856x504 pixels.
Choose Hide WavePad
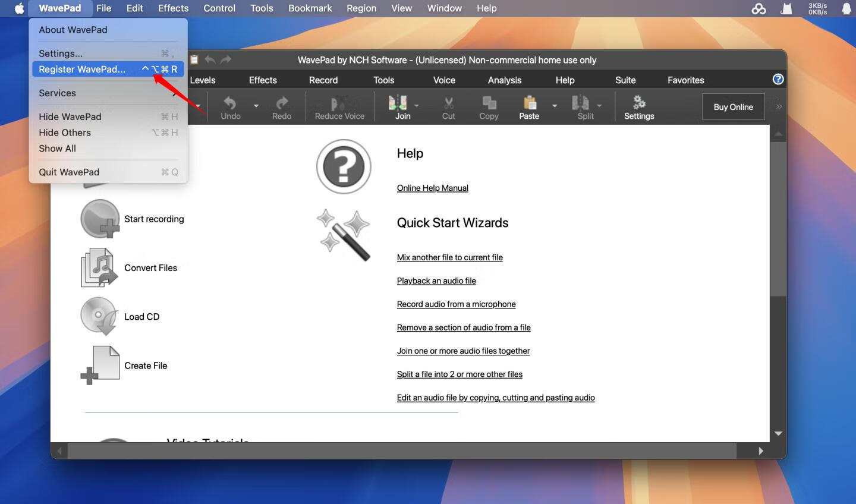pyautogui.click(x=108, y=116)
